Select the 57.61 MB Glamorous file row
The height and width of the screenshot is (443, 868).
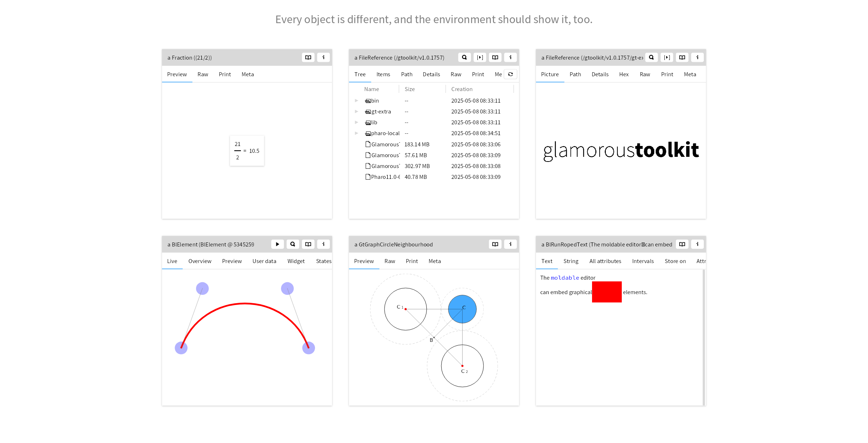click(x=434, y=155)
